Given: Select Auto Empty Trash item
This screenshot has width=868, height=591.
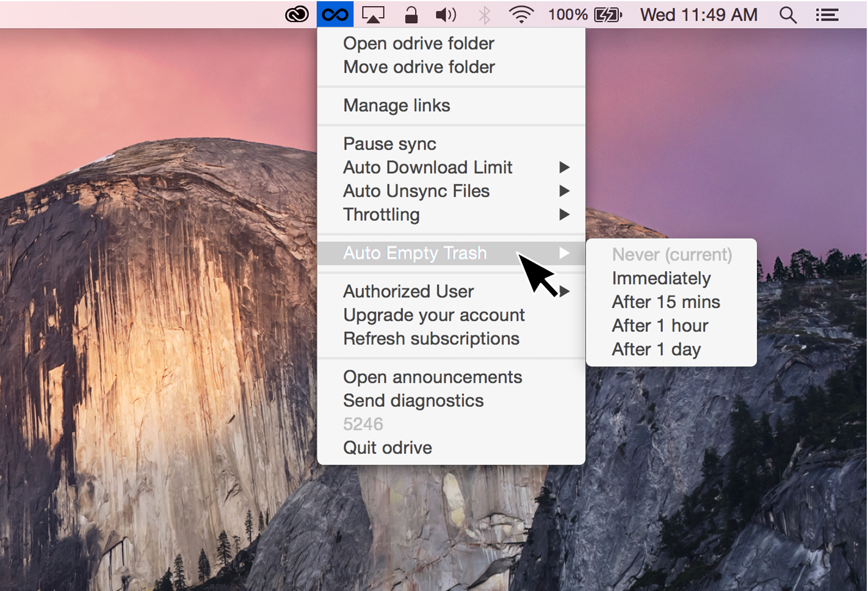Looking at the screenshot, I should tap(451, 253).
